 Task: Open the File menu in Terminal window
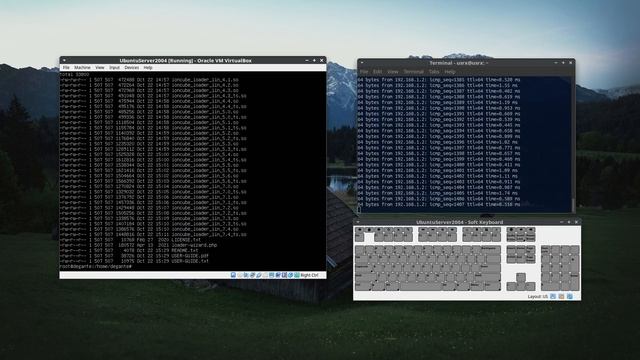point(364,72)
